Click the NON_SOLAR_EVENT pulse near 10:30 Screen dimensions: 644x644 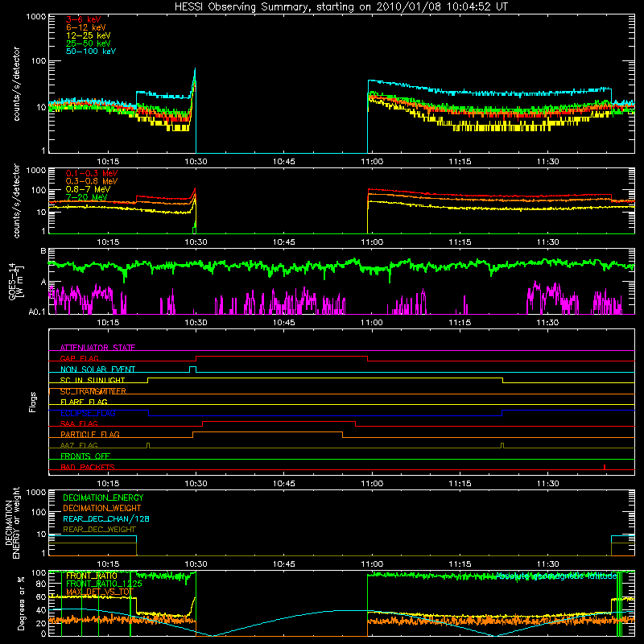click(x=192, y=369)
